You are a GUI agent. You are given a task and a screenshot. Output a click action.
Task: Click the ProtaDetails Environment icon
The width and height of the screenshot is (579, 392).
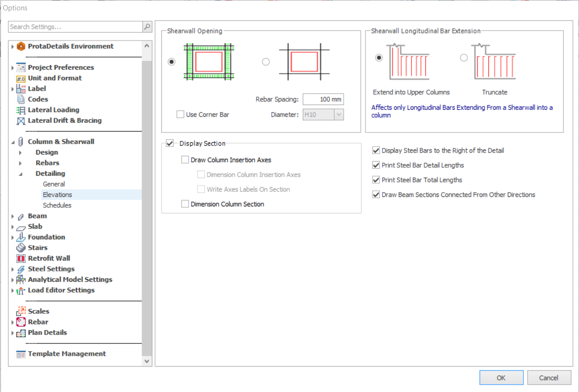click(21, 46)
